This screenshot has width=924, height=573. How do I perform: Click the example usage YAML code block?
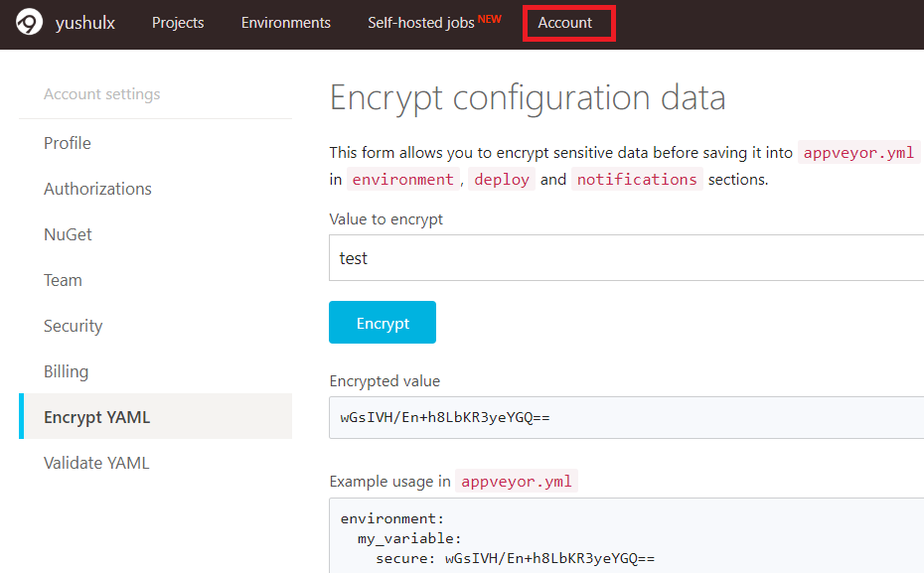[x=626, y=538]
